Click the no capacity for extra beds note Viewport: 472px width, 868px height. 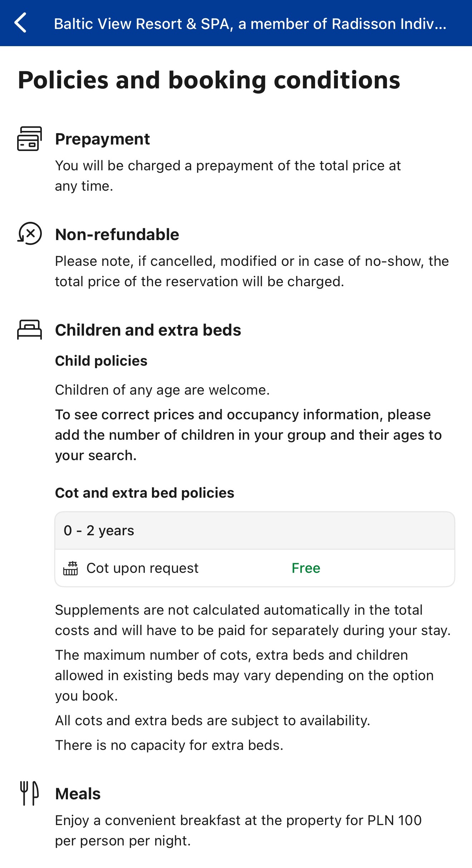click(x=169, y=745)
